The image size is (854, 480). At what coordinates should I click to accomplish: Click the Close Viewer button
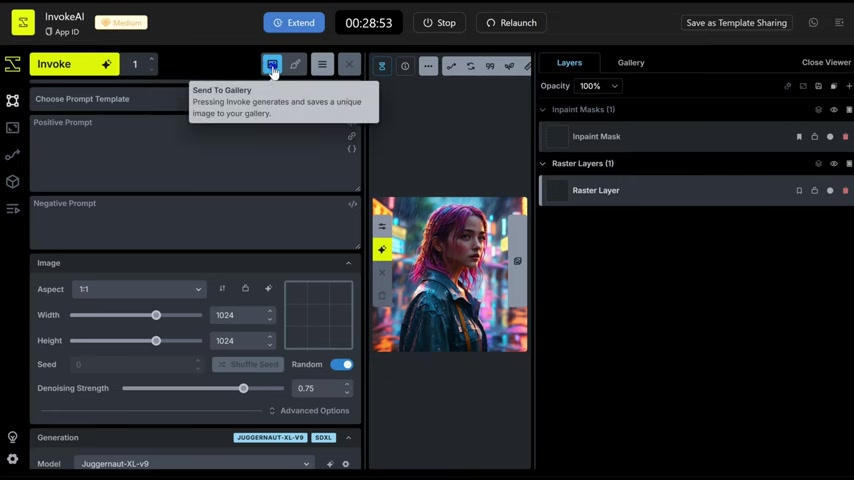click(x=826, y=62)
